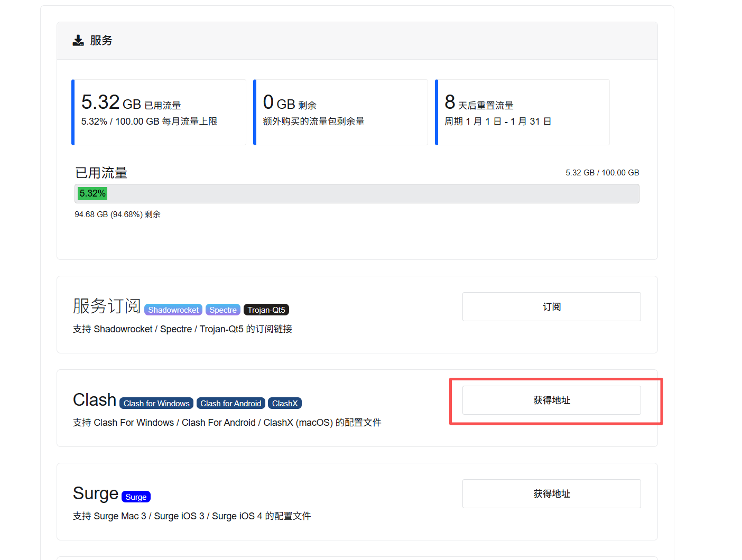Image resolution: width=742 pixels, height=560 pixels.
Task: Click 获得地址 in the Clash section
Action: point(551,400)
